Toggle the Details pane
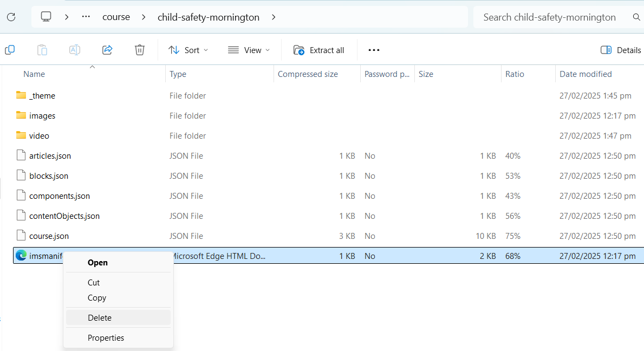Image resolution: width=644 pixels, height=351 pixels. [x=621, y=50]
